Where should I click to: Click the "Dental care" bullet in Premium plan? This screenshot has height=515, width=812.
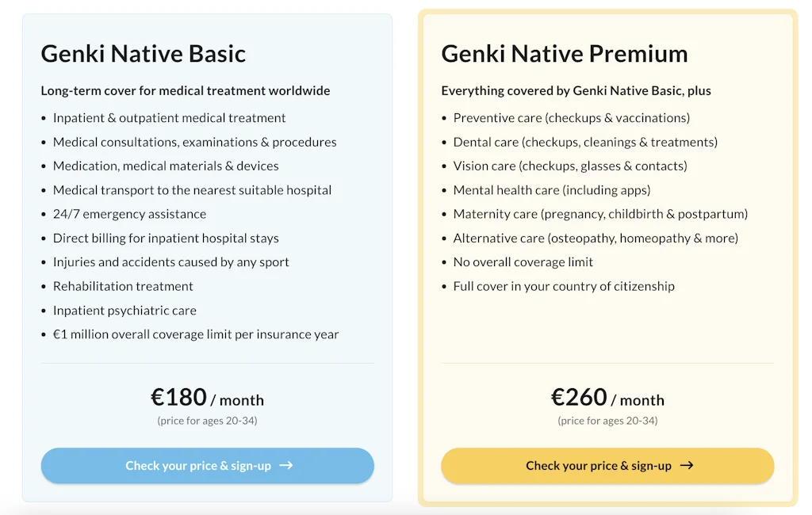[x=585, y=142]
